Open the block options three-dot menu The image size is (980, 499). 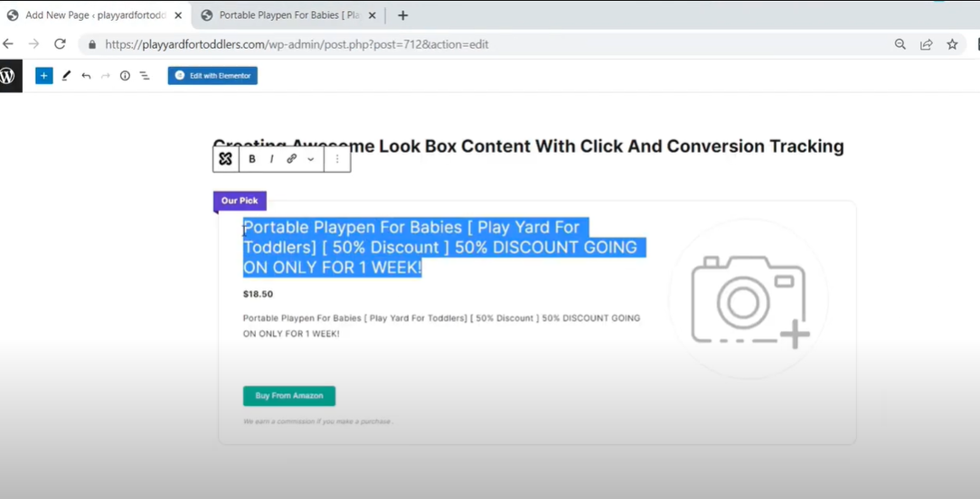pyautogui.click(x=337, y=159)
